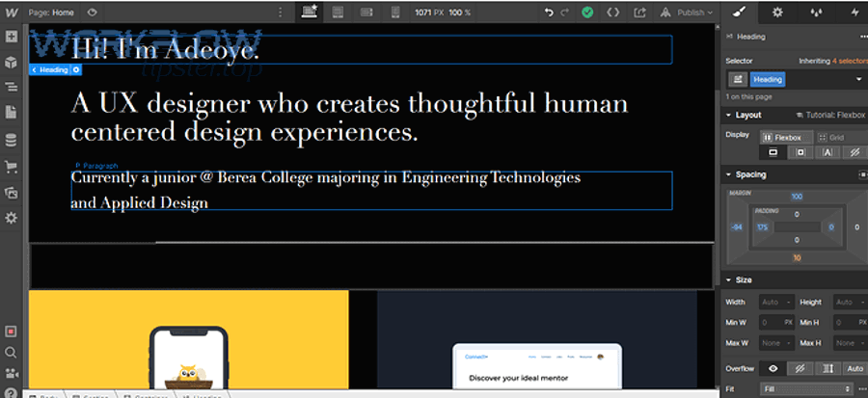Click the padding left value 175
This screenshot has width=868, height=398.
tap(762, 227)
